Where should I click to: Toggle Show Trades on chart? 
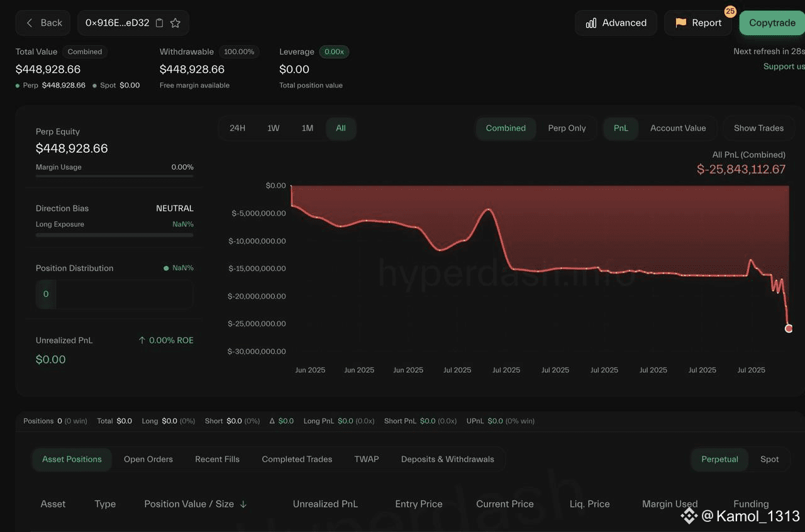point(758,128)
